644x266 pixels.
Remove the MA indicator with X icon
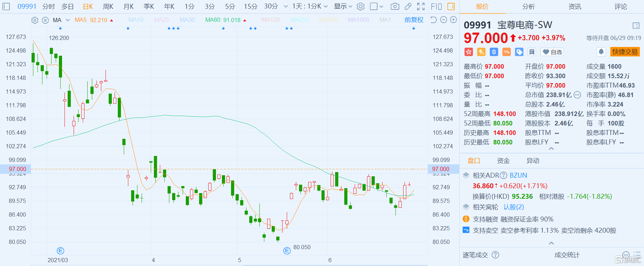(45, 20)
